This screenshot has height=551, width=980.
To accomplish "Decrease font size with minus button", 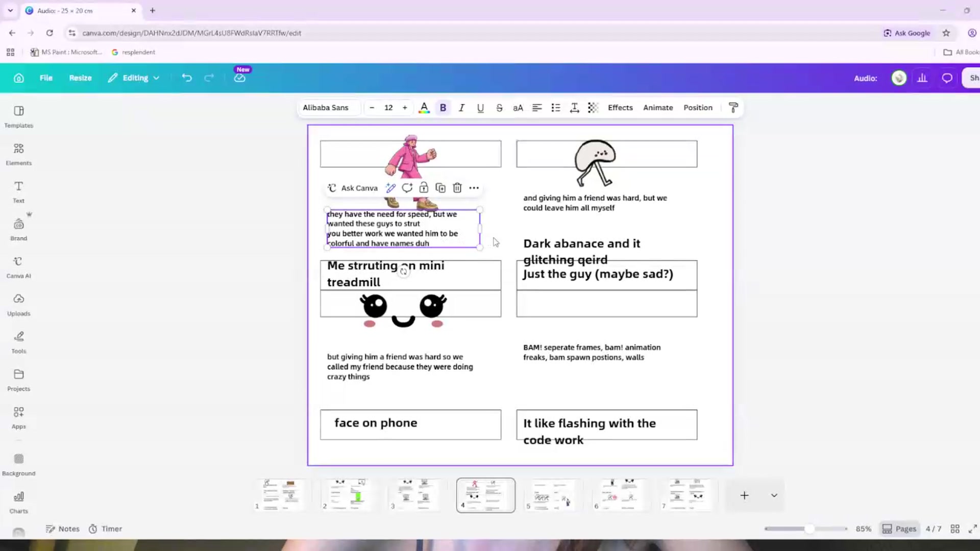I will (372, 108).
